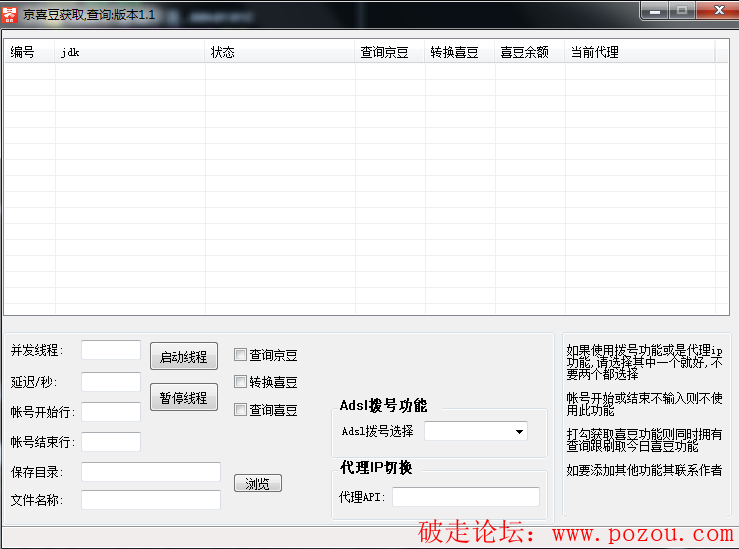Minimize the 京喜豆获取 window
Screen dimensions: 739x549
point(654,10)
